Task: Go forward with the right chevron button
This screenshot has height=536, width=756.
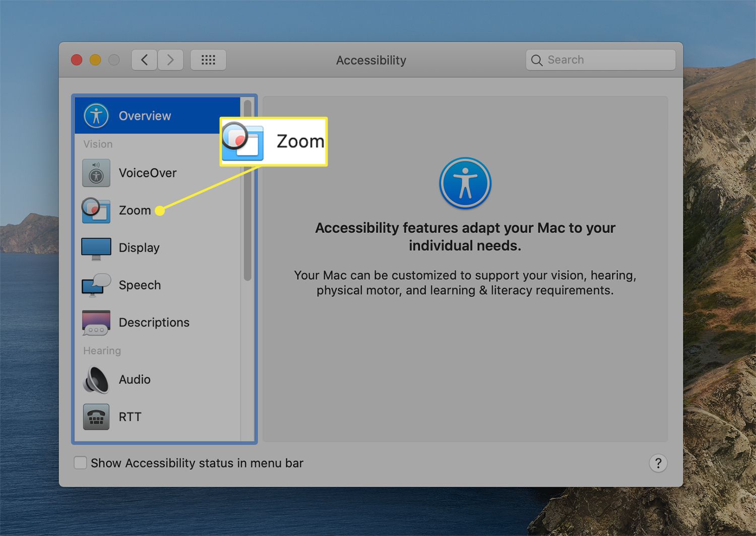Action: [170, 60]
